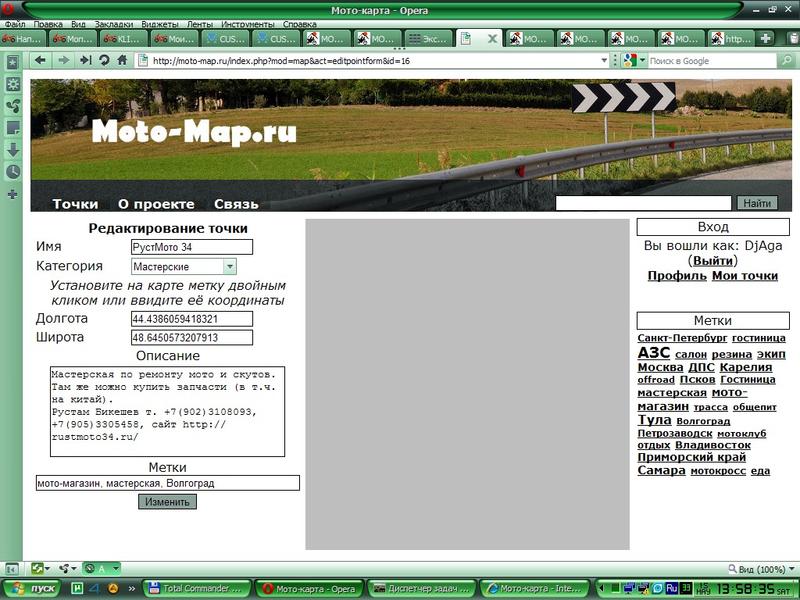Viewport: 800px width, 600px height.
Task: Focus the Долгота coordinate field
Action: tap(192, 319)
